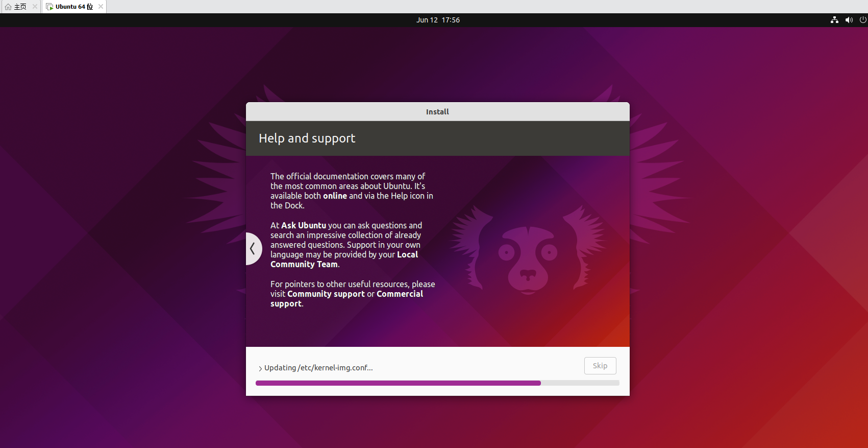
Task: Select the Ubuntu 64 位 tab
Action: 74,7
